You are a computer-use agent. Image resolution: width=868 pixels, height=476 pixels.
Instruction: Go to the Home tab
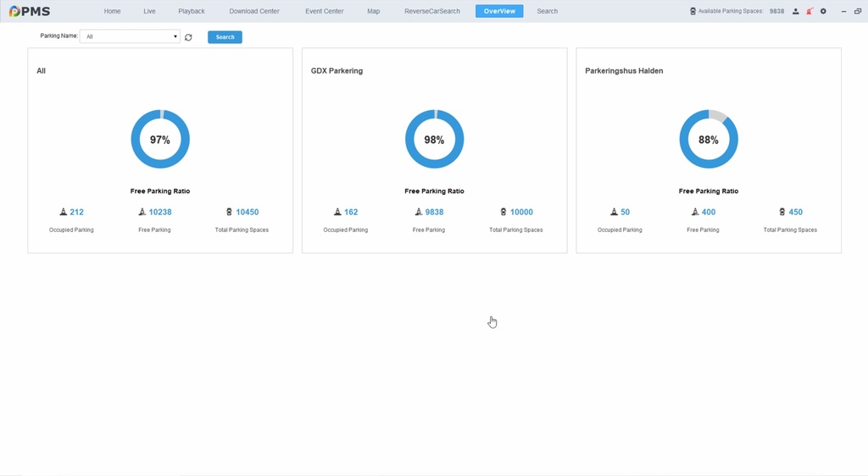tap(113, 11)
